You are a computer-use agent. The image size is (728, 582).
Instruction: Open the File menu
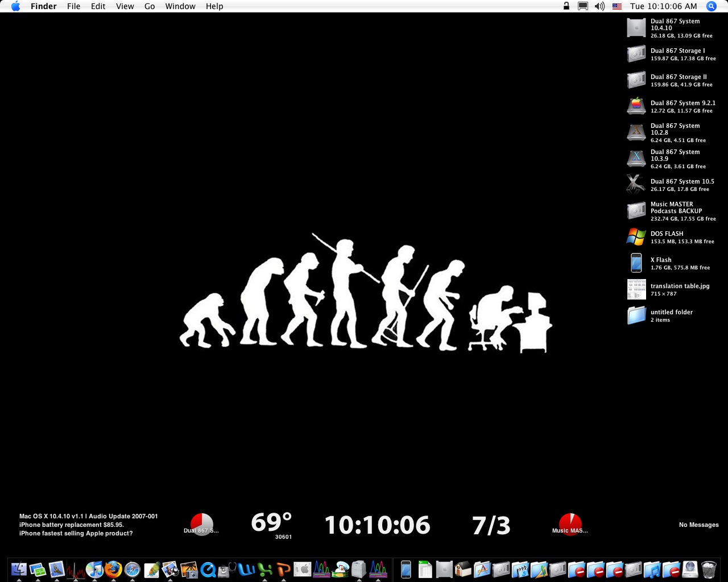[73, 6]
